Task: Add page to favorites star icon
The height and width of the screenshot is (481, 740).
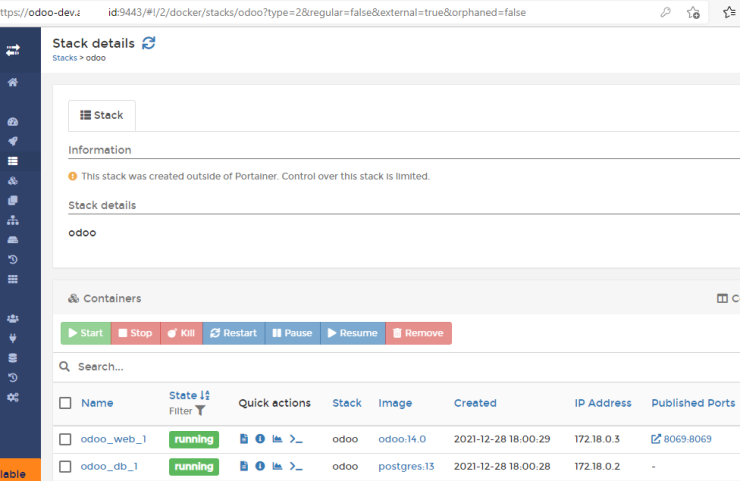Action: coord(693,12)
